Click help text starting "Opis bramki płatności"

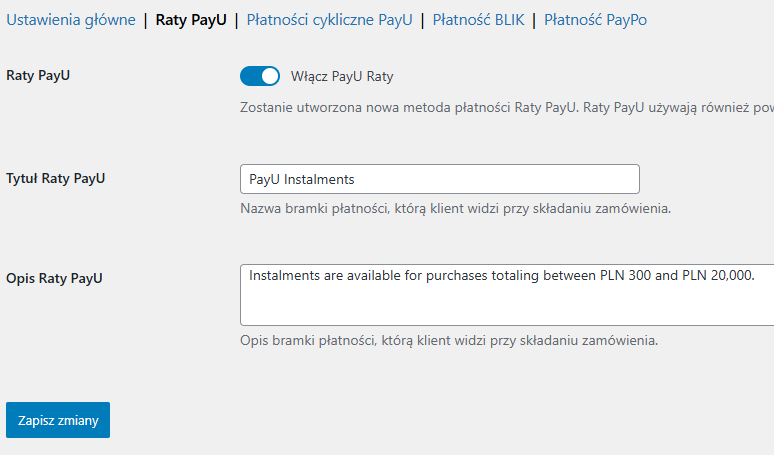tap(449, 340)
